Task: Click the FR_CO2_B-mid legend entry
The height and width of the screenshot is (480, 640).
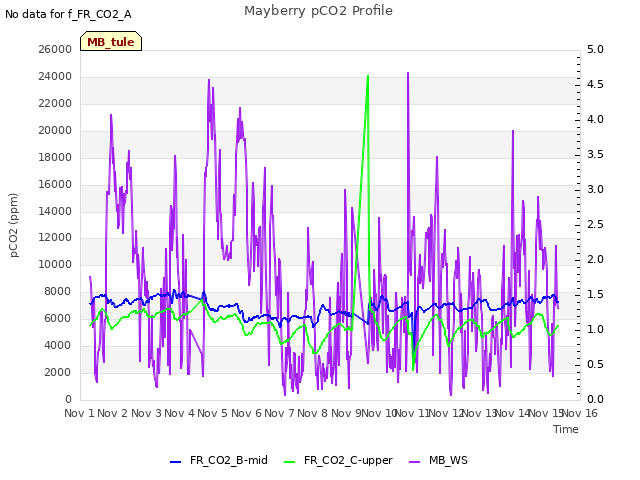Action: 219,461
